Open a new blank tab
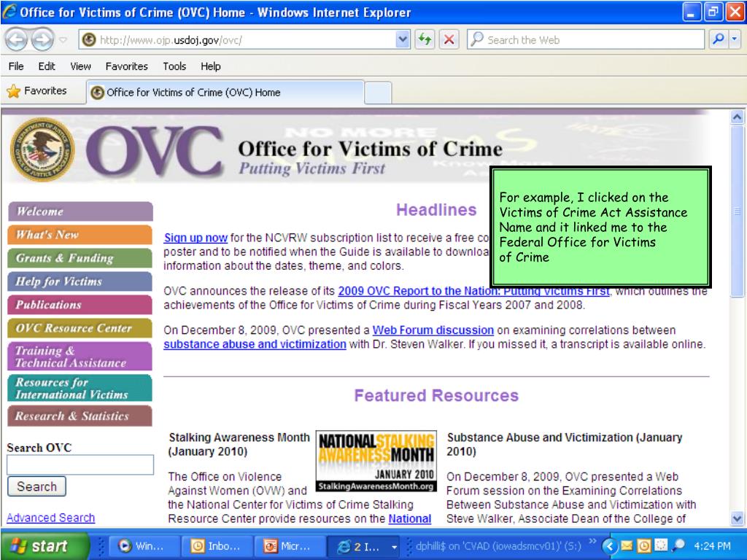Image resolution: width=747 pixels, height=560 pixels. click(x=379, y=93)
